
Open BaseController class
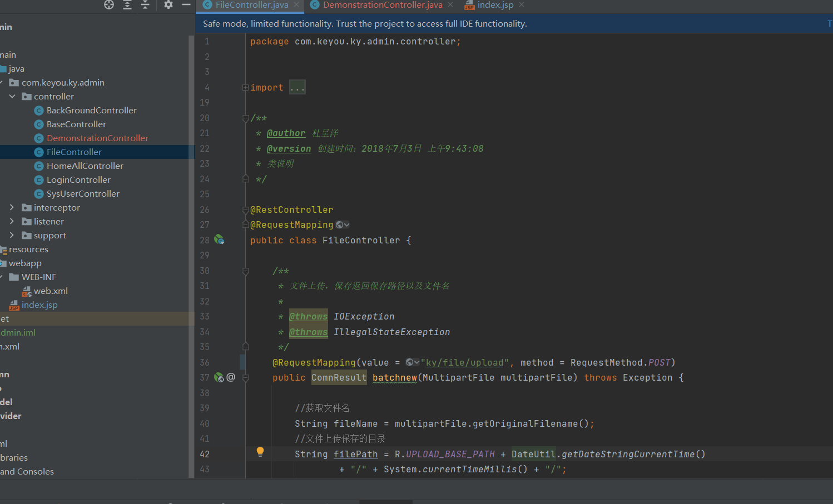point(76,124)
